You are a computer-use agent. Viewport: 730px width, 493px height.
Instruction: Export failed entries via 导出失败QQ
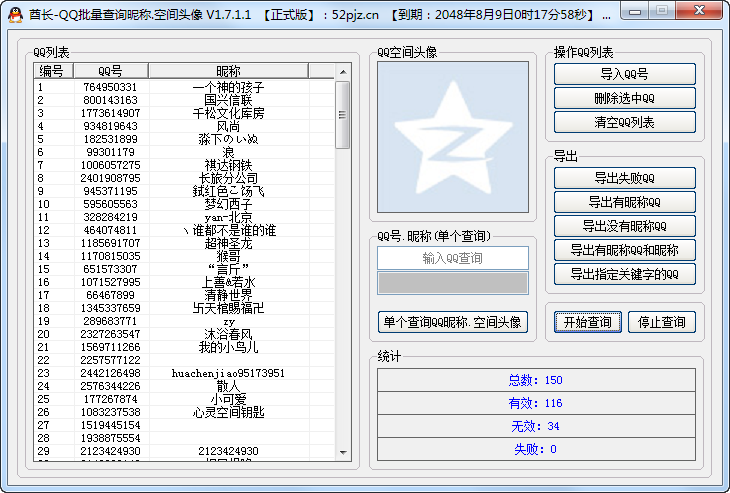624,178
